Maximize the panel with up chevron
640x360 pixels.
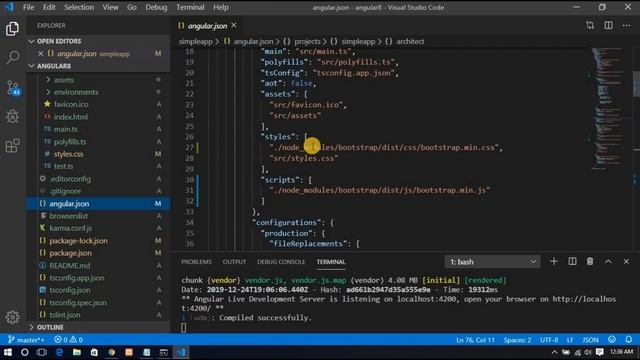pos(608,261)
